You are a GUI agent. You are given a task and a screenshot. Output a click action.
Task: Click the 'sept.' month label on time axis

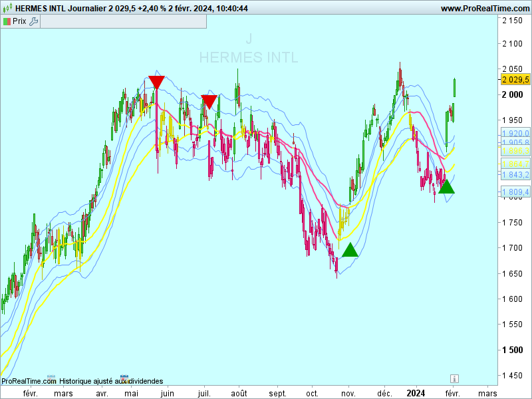(x=277, y=394)
